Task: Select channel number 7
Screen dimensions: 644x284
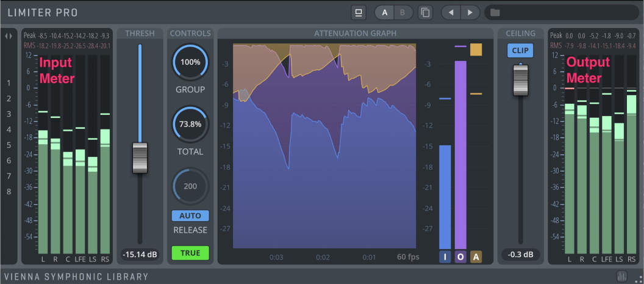Action: tap(9, 176)
